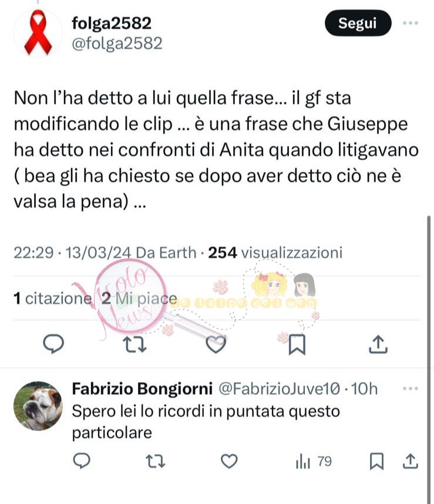
Task: Click the vertical scrollbar on right edge
Action: pos(429,359)
